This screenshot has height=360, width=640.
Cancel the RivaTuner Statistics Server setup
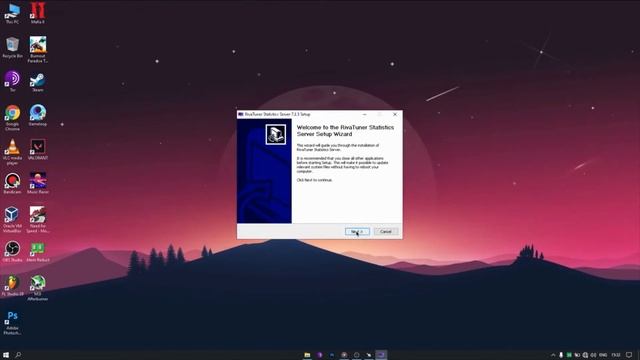coord(386,231)
